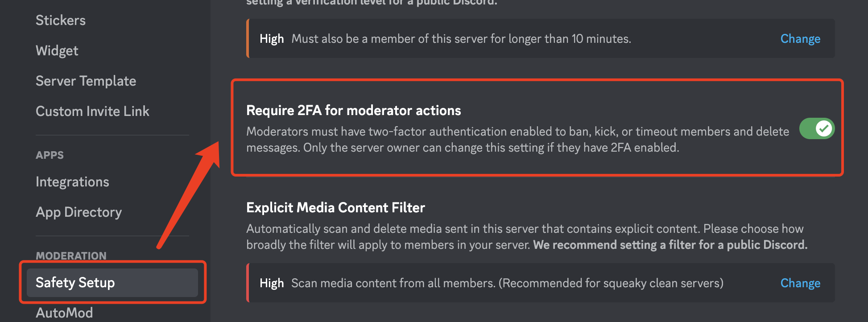The height and width of the screenshot is (322, 868).
Task: Go to Server Template settings
Action: [86, 81]
